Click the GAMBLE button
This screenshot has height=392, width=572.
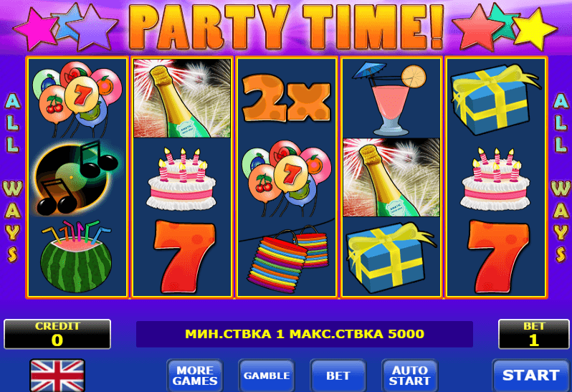[267, 376]
